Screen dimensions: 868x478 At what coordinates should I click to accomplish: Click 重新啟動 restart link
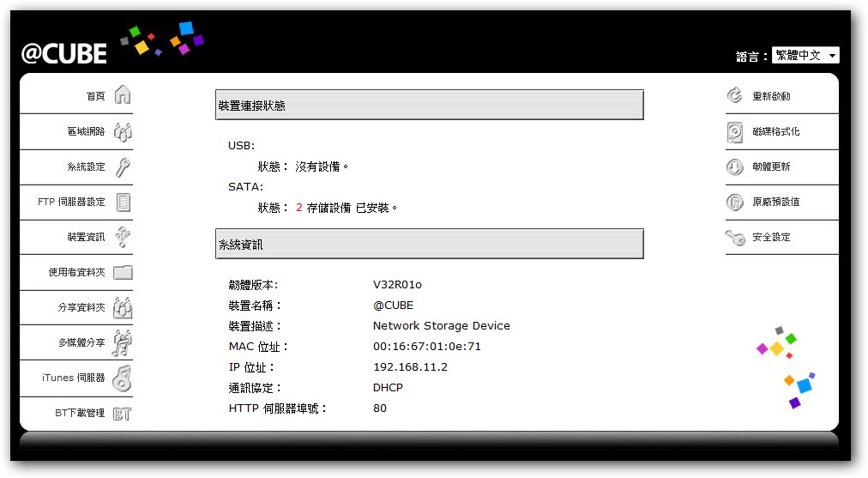pyautogui.click(x=771, y=96)
